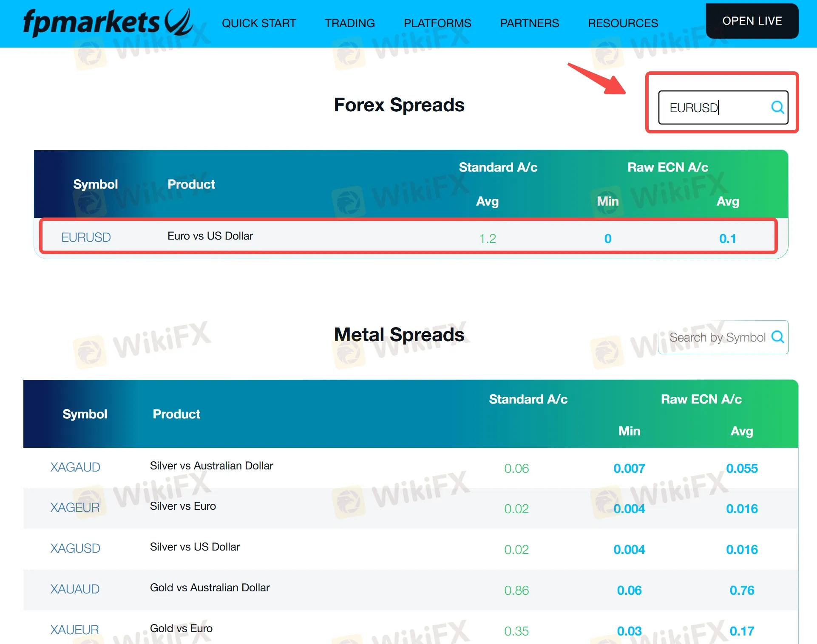Click EURUSD Raw ECN average 0.1
The width and height of the screenshot is (817, 644).
point(727,238)
